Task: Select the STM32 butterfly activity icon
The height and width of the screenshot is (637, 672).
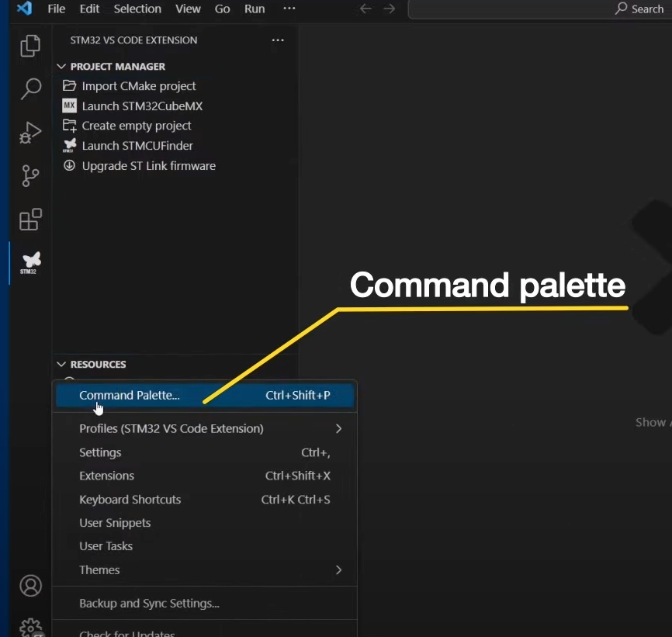Action: click(x=30, y=262)
